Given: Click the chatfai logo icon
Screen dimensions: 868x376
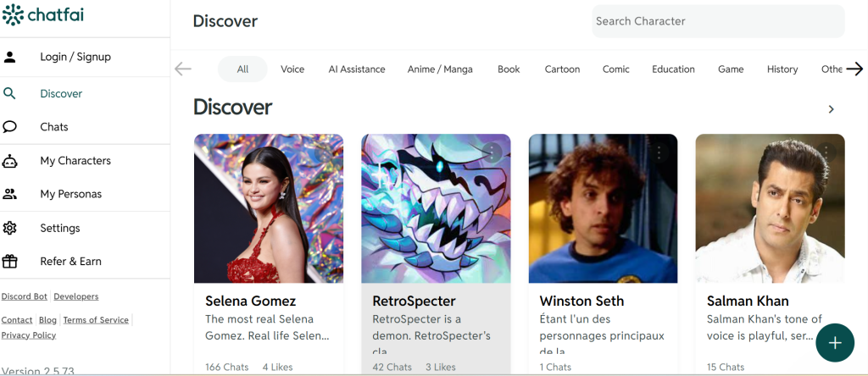Looking at the screenshot, I should [14, 15].
